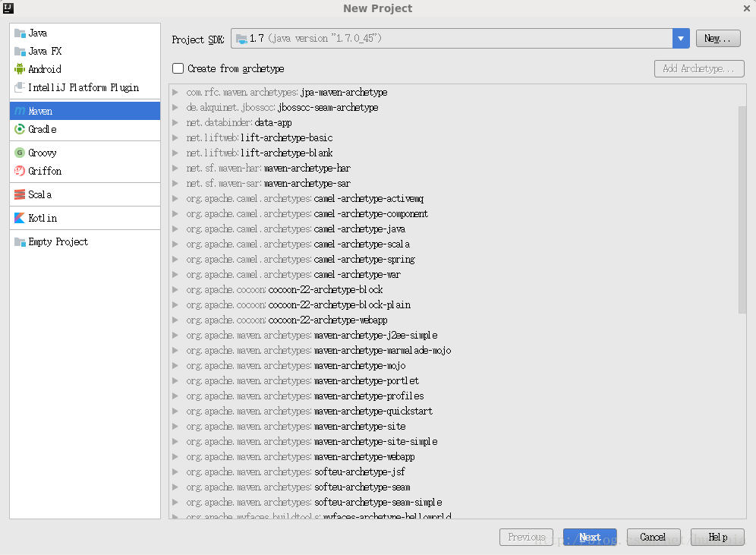The image size is (756, 555).
Task: Expand lift-archetype-basic node
Action: 175,138
